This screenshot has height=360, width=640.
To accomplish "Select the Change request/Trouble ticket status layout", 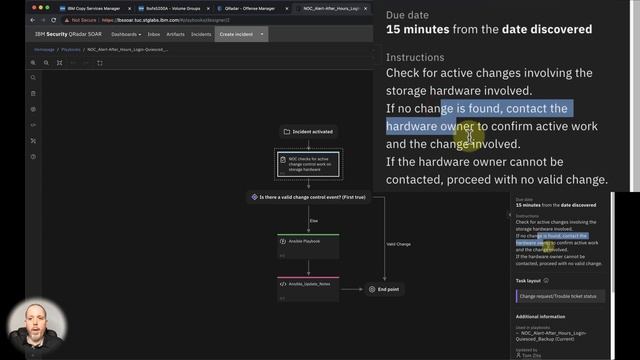I will pos(560,296).
